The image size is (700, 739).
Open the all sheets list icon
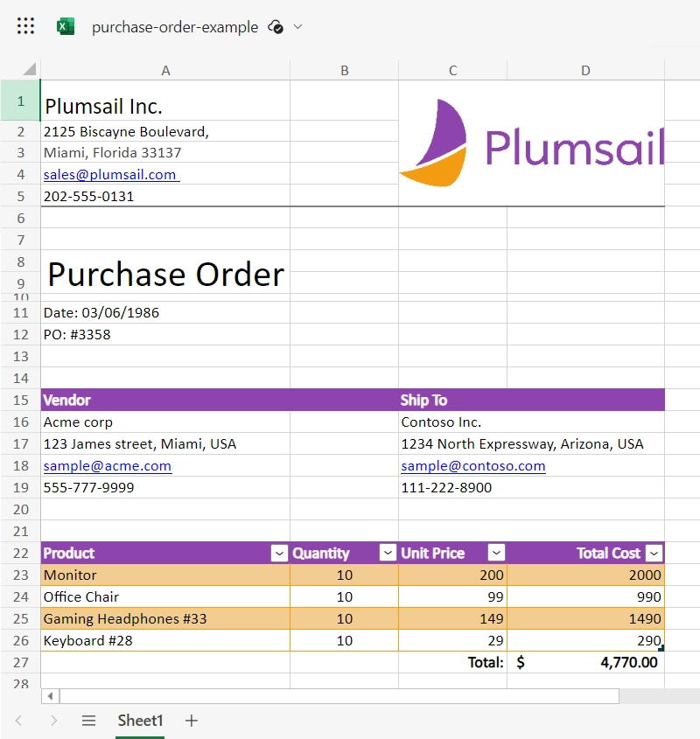88,721
